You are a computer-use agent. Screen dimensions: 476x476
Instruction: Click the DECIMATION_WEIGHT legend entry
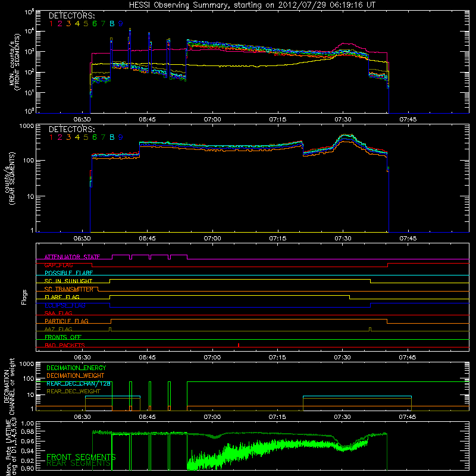(76, 375)
